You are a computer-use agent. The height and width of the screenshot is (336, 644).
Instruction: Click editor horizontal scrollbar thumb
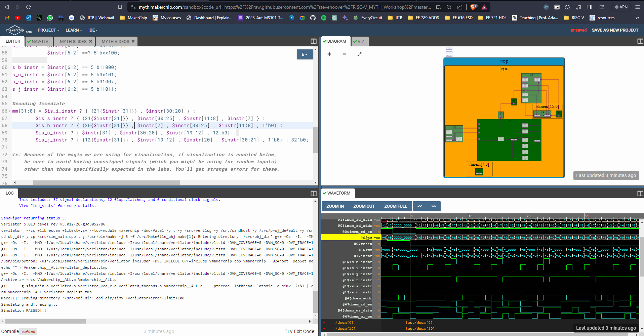click(x=107, y=183)
